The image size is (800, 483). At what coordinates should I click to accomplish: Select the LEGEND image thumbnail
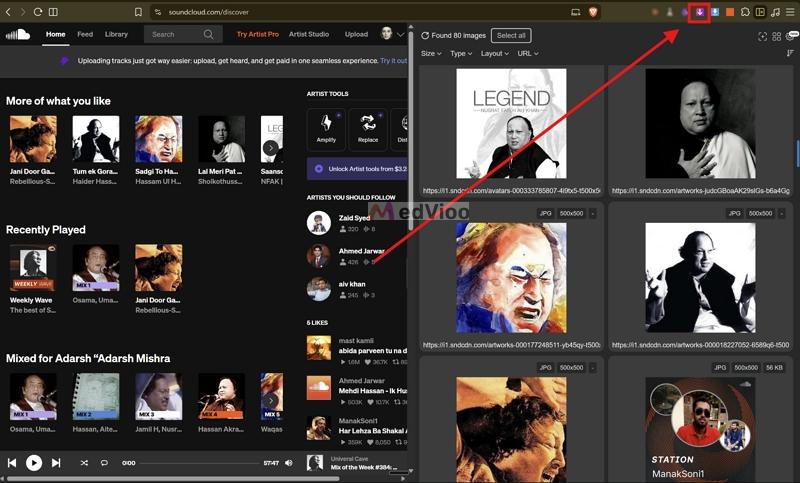(511, 123)
